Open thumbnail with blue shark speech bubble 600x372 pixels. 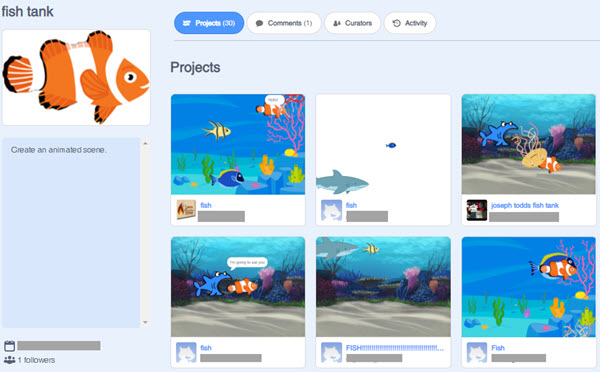pos(238,287)
